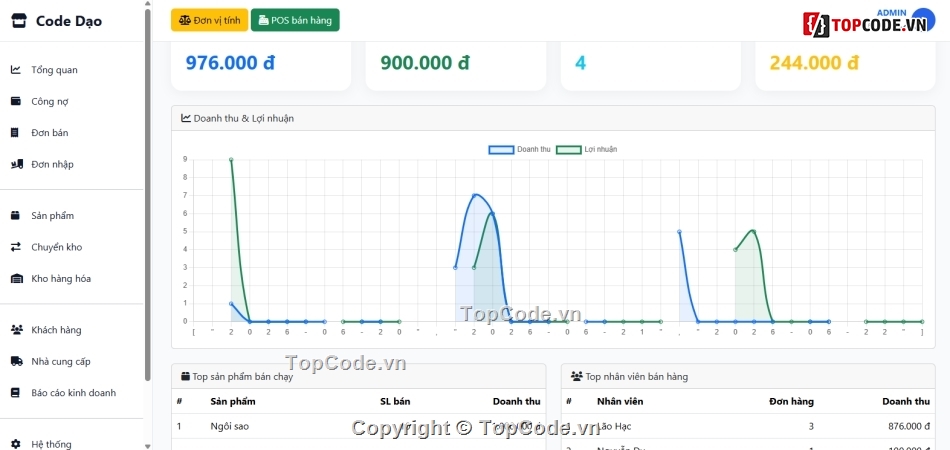
Task: Click the Ngôi sao product row
Action: (359, 426)
